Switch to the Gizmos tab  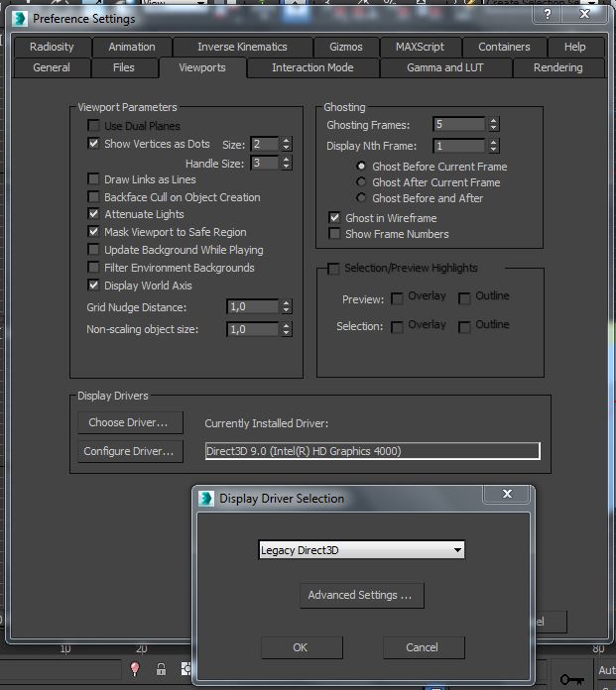(346, 47)
